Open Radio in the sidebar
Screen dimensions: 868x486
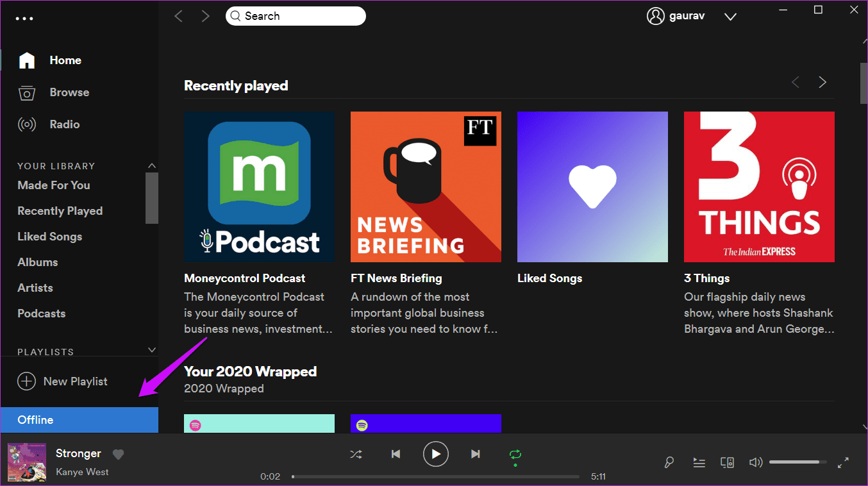(65, 124)
